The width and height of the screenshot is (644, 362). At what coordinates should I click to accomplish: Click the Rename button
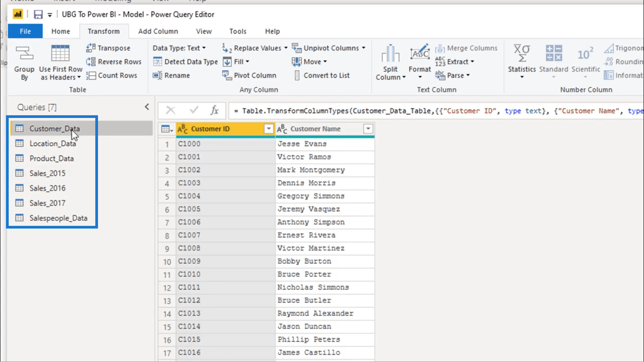(x=171, y=75)
